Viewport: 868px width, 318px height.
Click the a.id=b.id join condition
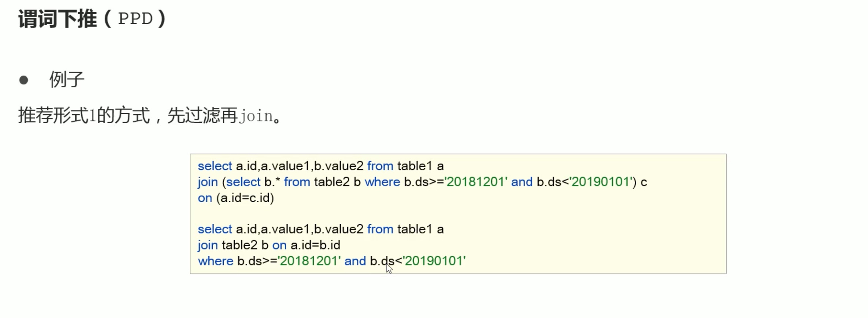pyautogui.click(x=315, y=245)
